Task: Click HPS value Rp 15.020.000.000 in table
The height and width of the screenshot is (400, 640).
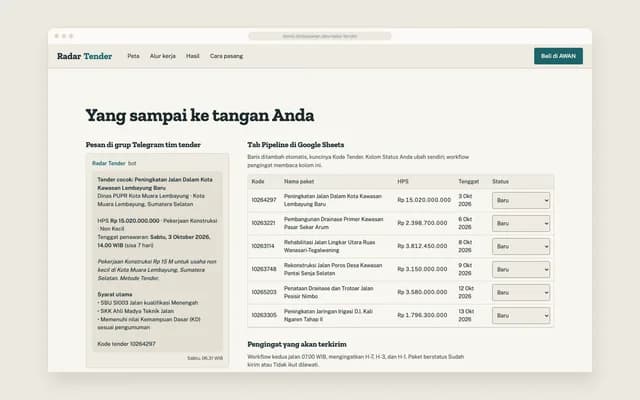Action: (424, 200)
